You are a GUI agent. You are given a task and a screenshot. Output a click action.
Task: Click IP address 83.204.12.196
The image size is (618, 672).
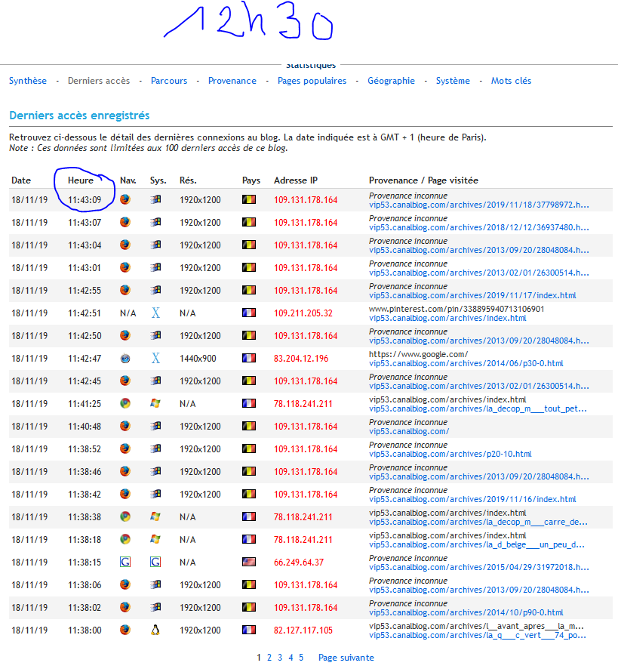coord(301,359)
